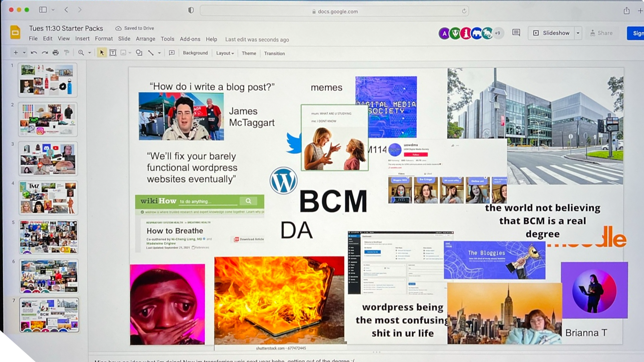Select slide 6 thumbnail
This screenshot has height=362, width=644.
point(49,276)
